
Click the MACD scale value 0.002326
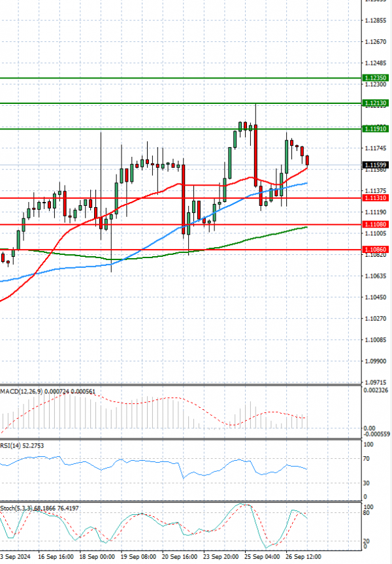[376, 390]
